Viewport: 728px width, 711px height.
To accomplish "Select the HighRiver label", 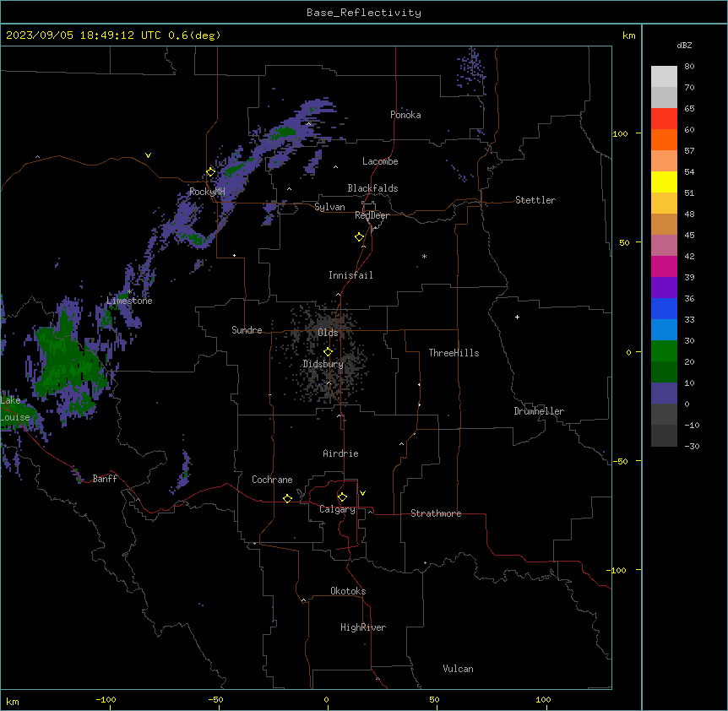I will coord(363,627).
